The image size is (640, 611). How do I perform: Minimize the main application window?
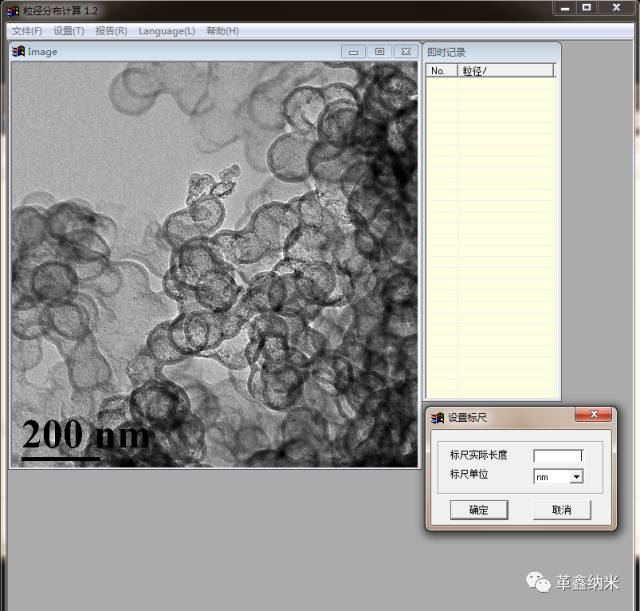566,8
